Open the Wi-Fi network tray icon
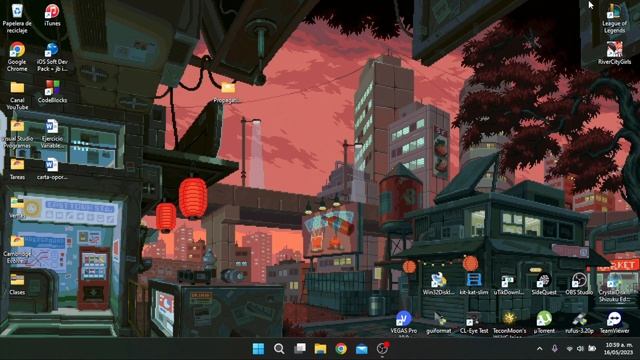Viewport: 640px width, 360px height. coord(569,349)
